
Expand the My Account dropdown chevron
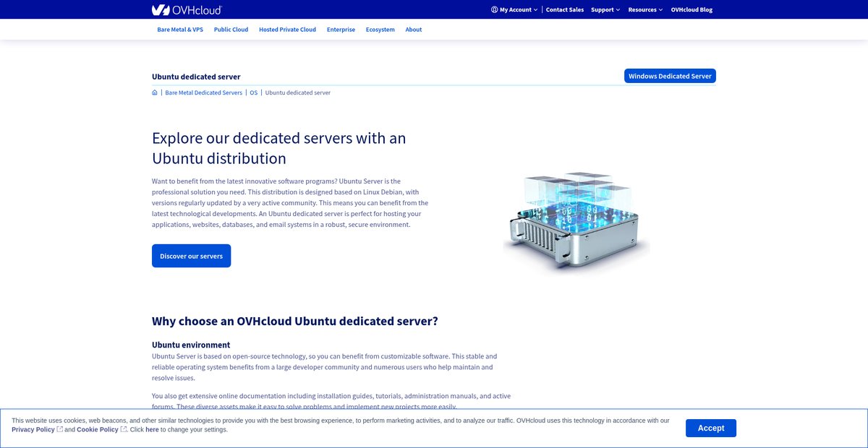[x=536, y=10]
